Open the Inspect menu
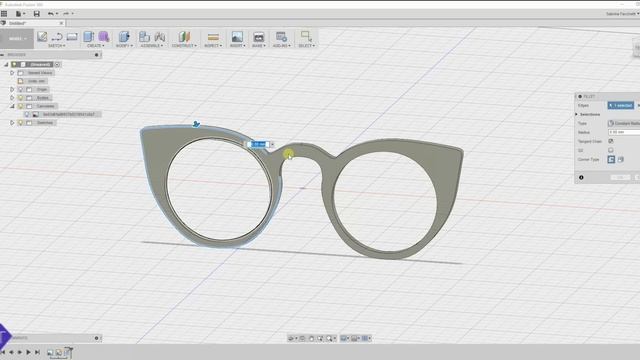 pyautogui.click(x=213, y=46)
